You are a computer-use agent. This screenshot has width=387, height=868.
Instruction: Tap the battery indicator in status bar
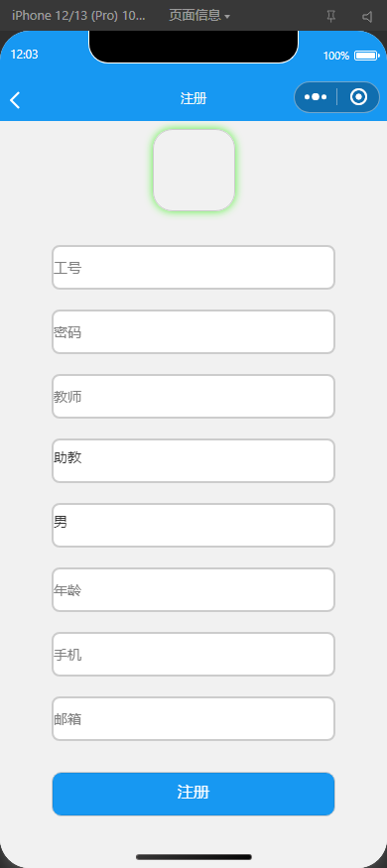(x=366, y=56)
